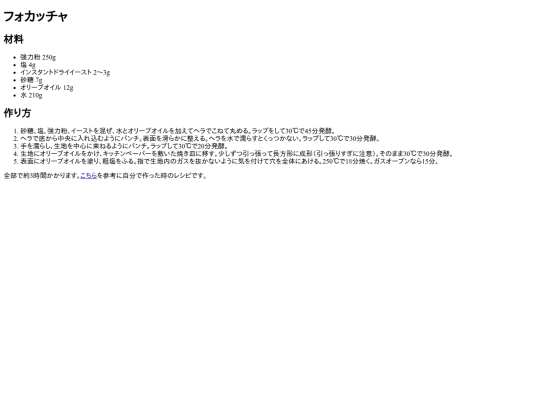Click step 1 starting with 砂糖、塩、強力粉
Image resolution: width=540 pixels, height=405 pixels.
click(177, 131)
